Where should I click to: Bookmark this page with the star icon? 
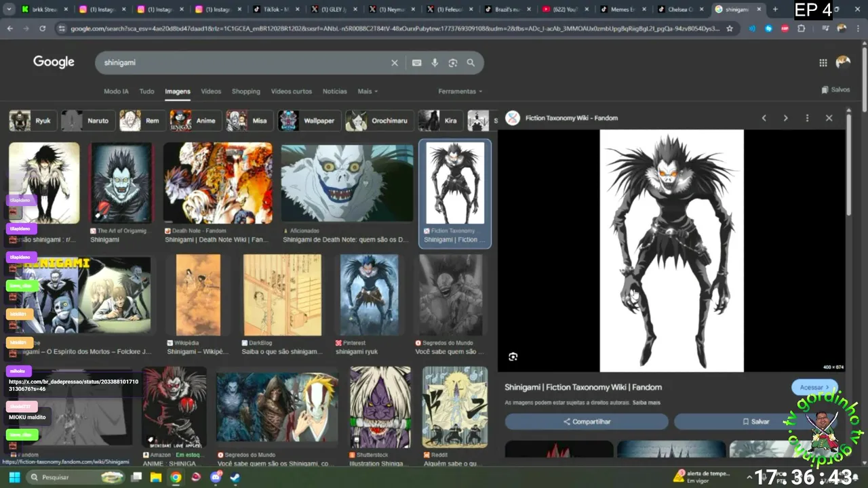[x=730, y=28]
